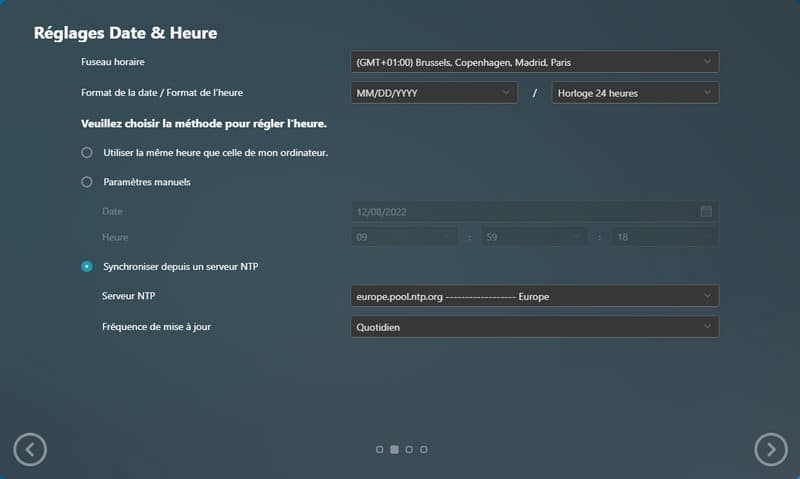Click the 'Synchroniser depuis un serveur NTP' label
This screenshot has width=800, height=479.
tap(182, 266)
